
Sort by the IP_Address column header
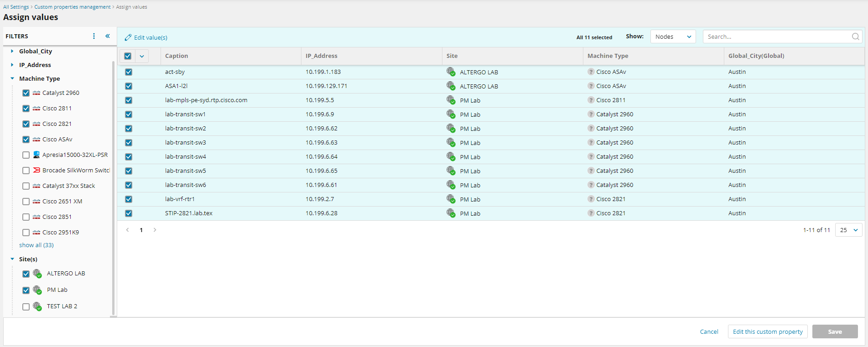point(322,56)
